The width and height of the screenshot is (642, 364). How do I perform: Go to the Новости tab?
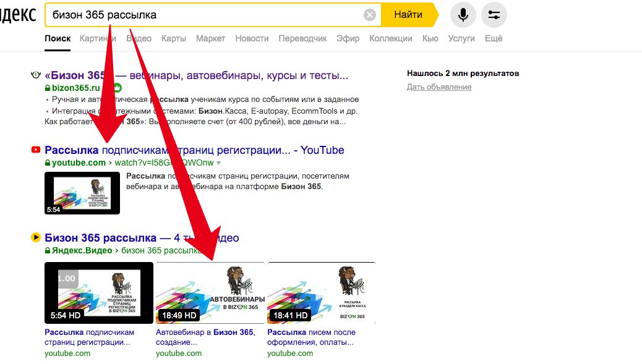pos(252,38)
